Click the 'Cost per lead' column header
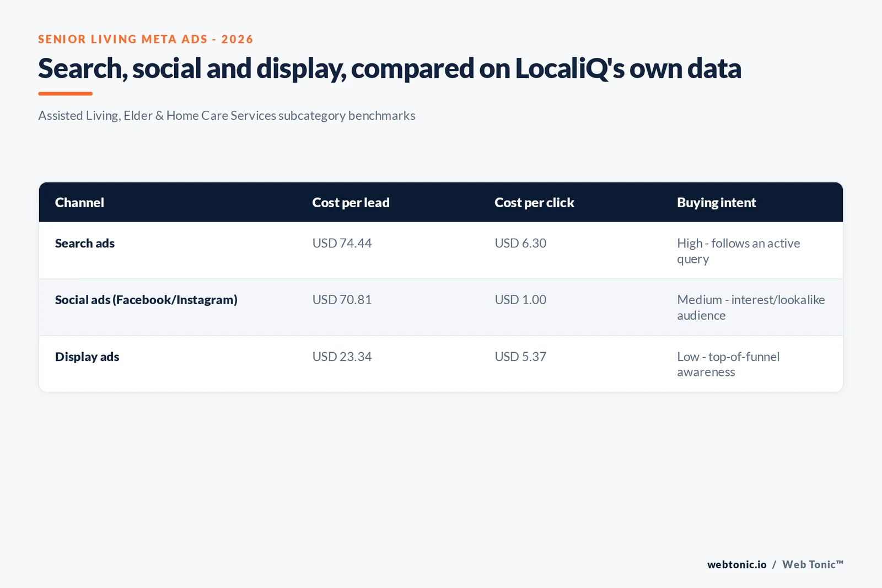The width and height of the screenshot is (882, 588). (351, 202)
